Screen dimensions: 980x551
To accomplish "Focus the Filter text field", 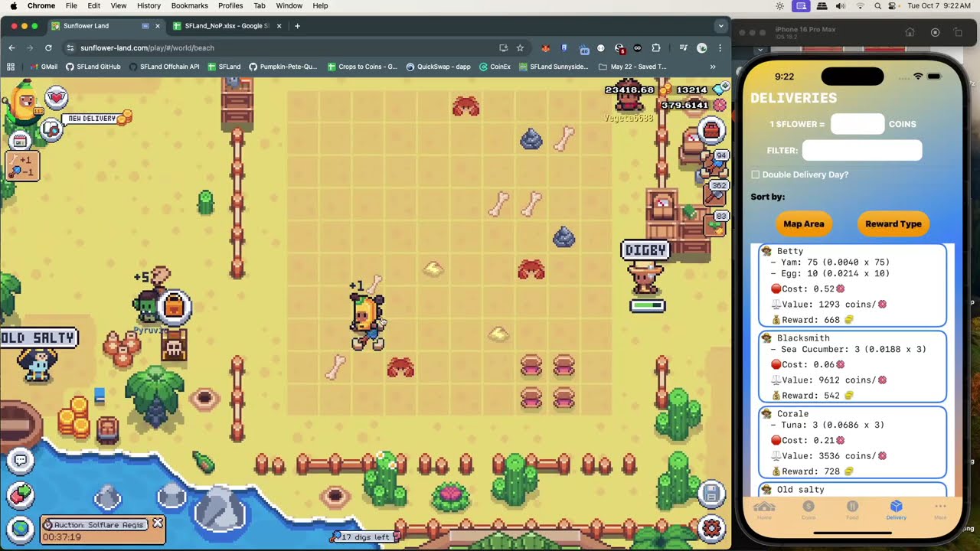I will (862, 150).
